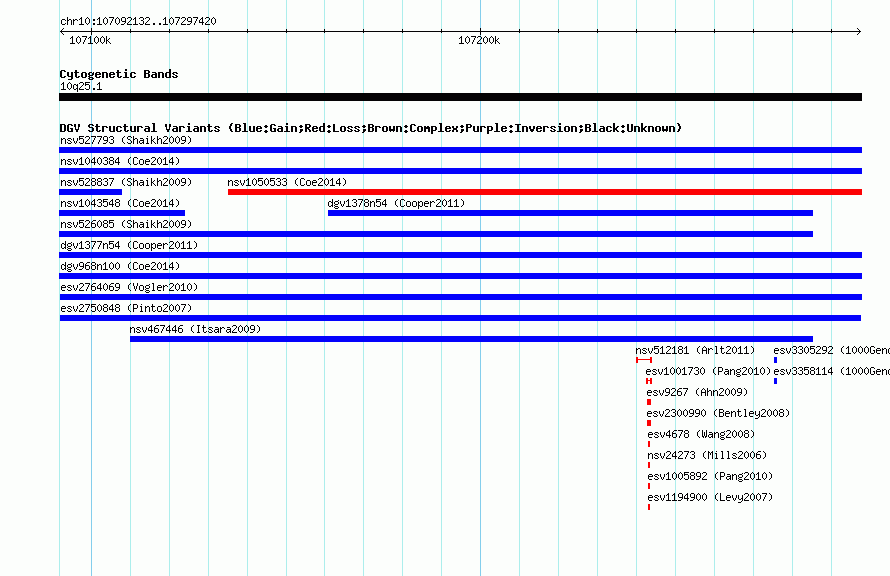Select the blue bar under nsv1040384
The width and height of the screenshot is (890, 576).
(x=460, y=171)
